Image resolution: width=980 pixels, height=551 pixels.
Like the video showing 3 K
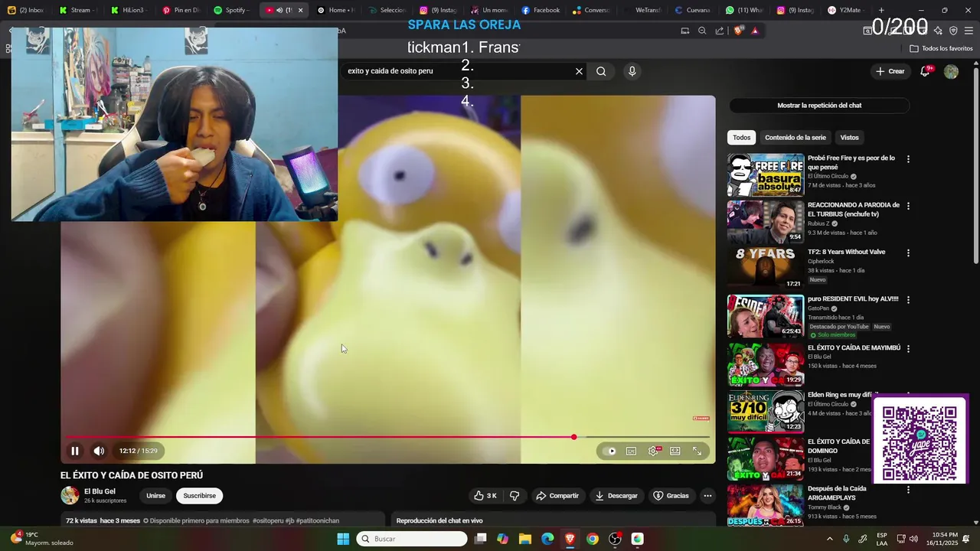485,496
